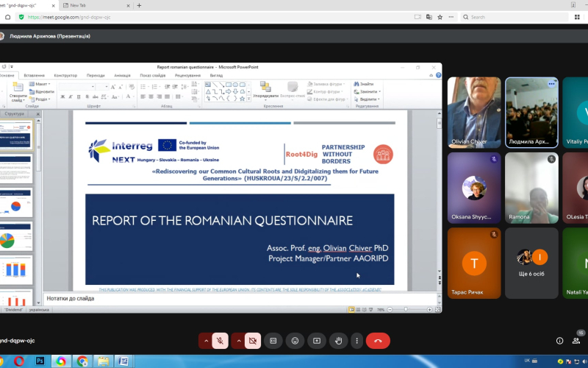Toggle the captions button
588x368 pixels.
(273, 341)
